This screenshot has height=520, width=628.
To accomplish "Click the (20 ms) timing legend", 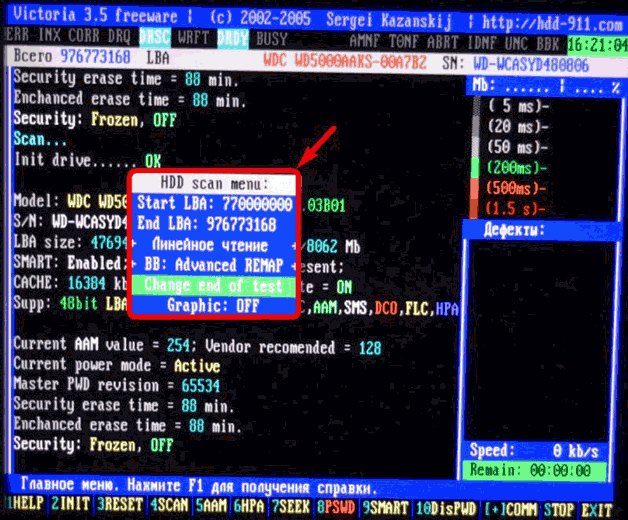I will pos(518,127).
